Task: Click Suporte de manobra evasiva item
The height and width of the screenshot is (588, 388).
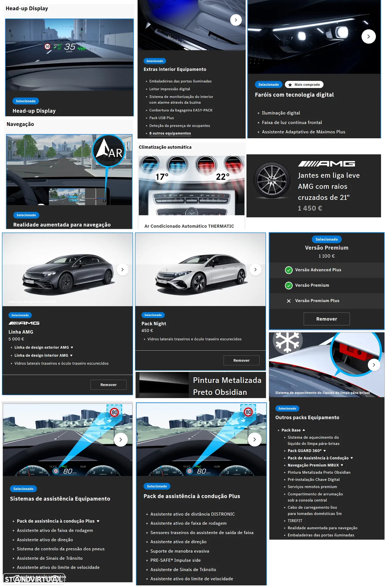Action: point(180,551)
